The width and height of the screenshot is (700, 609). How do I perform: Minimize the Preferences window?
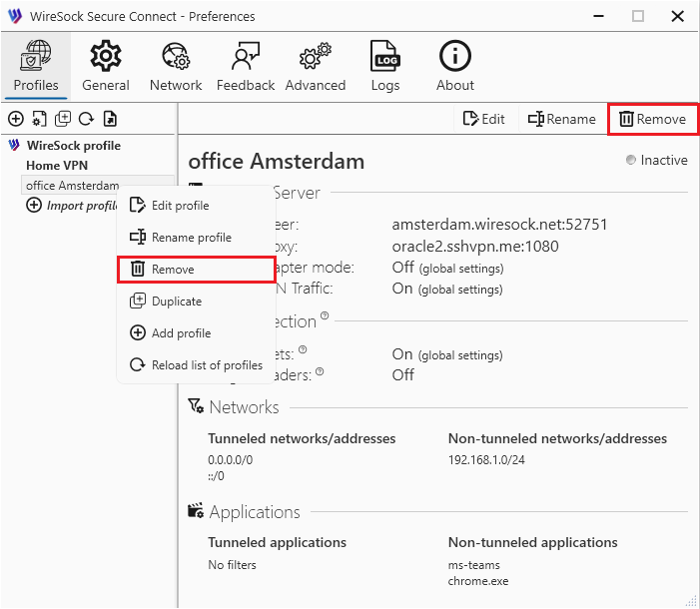coord(599,17)
